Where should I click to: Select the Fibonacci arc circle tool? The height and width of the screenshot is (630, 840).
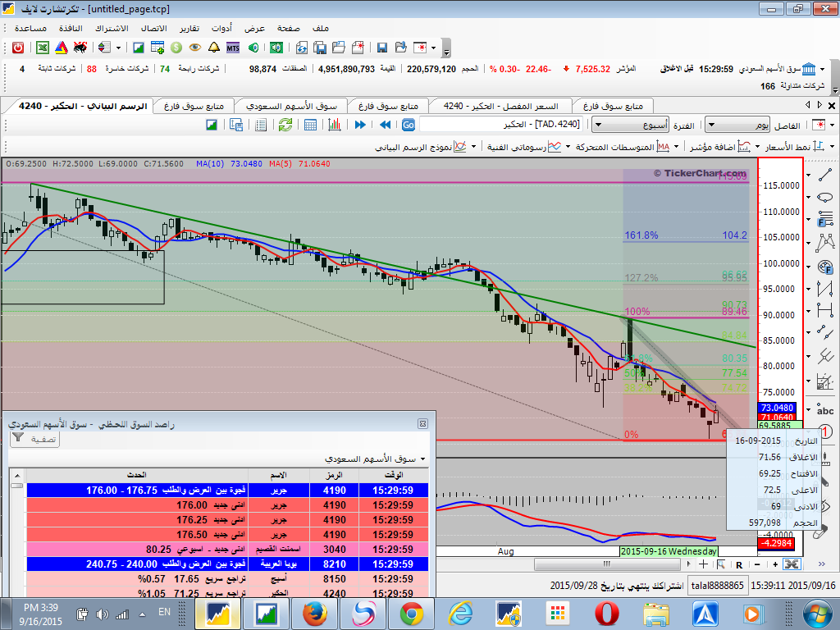click(x=825, y=267)
